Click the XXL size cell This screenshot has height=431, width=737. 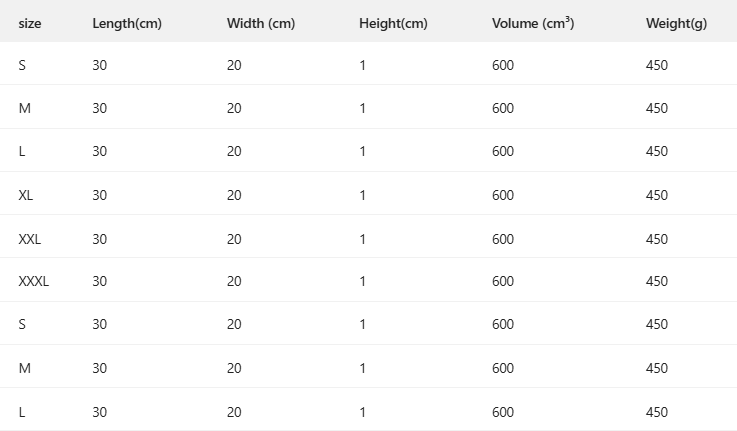[x=30, y=239]
